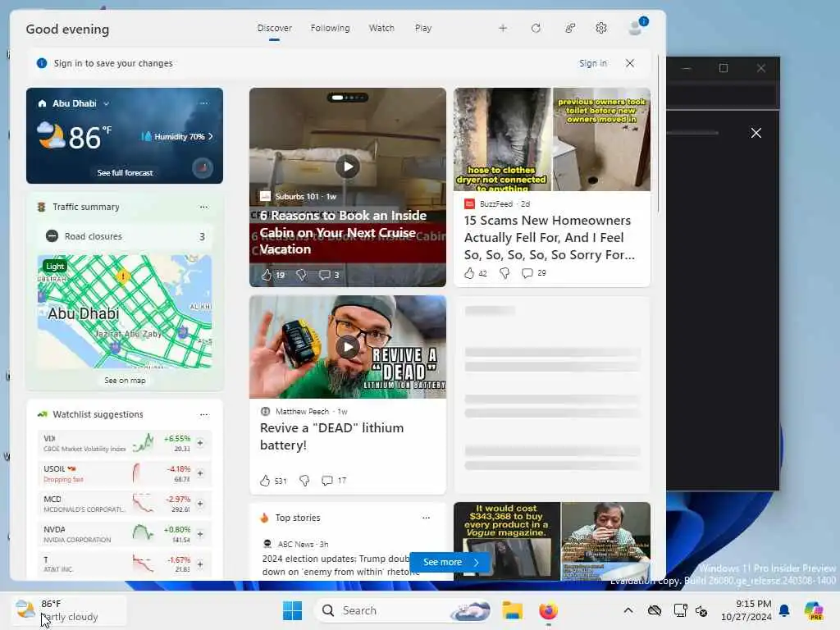840x630 pixels.
Task: Open File Explorer from taskbar
Action: 512,610
